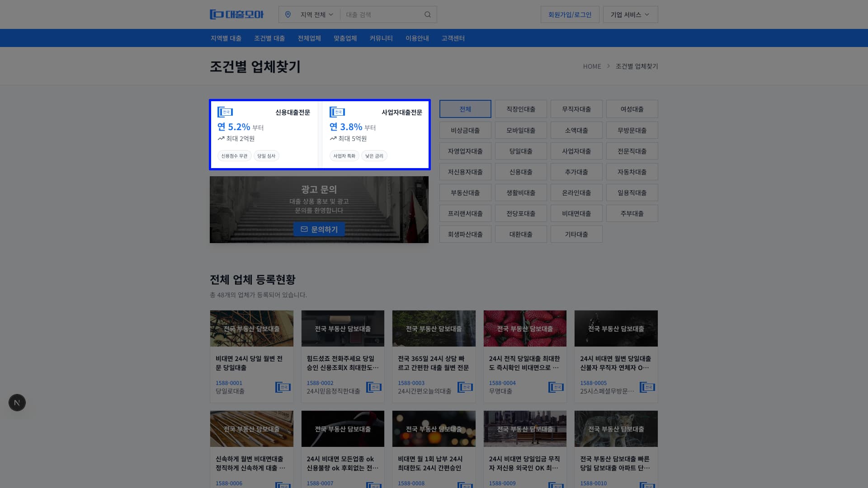Click the 전국 badge on the 신용대출전문 card
The width and height of the screenshot is (868, 488).
click(226, 112)
